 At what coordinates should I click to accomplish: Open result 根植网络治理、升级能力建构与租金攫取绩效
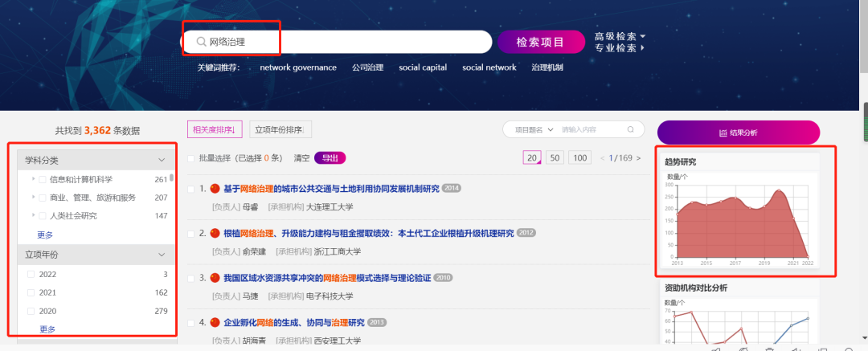pos(369,233)
